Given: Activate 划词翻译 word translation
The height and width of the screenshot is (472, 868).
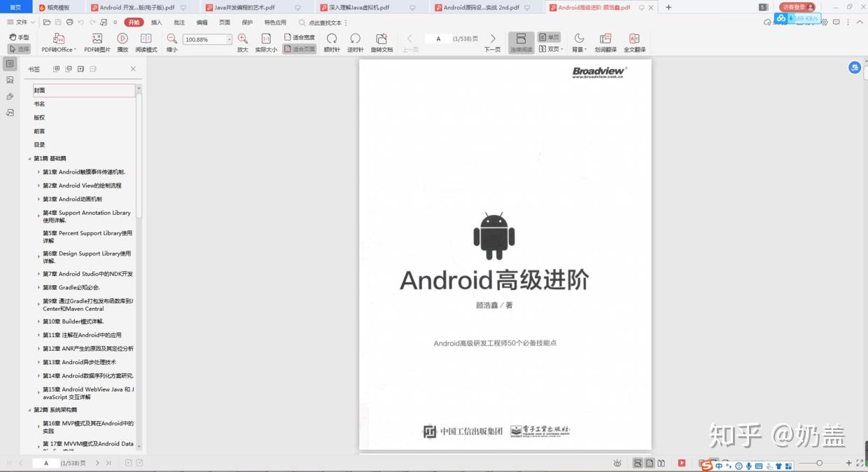Looking at the screenshot, I should pyautogui.click(x=605, y=42).
